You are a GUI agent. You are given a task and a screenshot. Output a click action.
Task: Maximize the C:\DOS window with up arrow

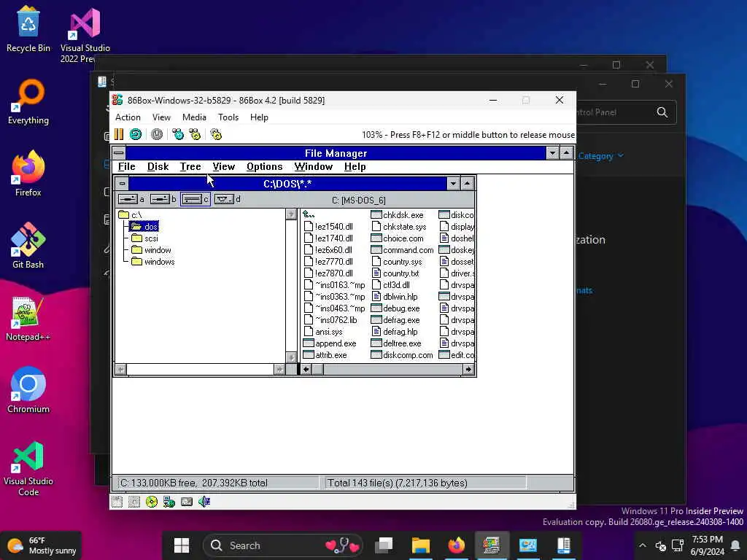coord(468,183)
